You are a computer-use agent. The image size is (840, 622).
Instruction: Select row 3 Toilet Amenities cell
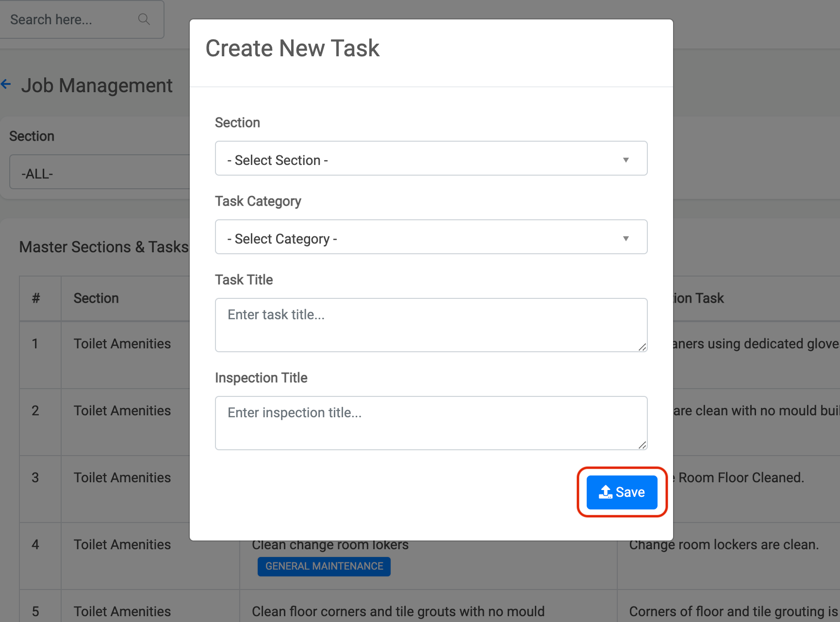coord(122,478)
